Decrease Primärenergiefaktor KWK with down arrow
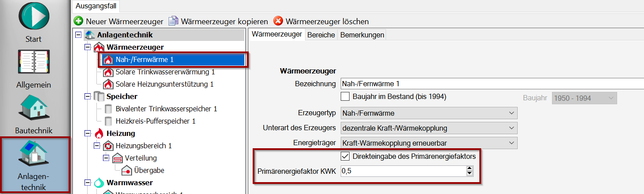The height and width of the screenshot is (194, 644). click(x=470, y=174)
